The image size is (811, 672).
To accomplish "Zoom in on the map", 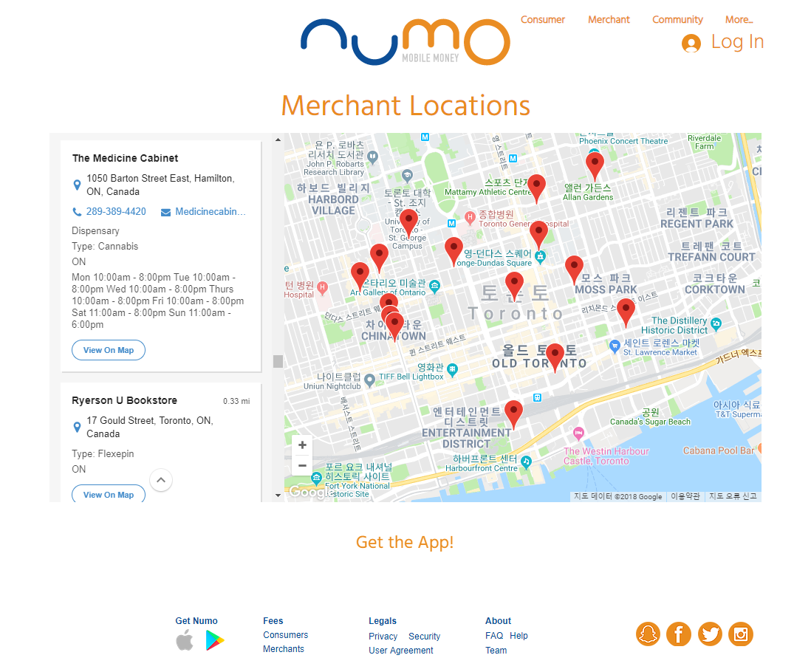I will 303,445.
